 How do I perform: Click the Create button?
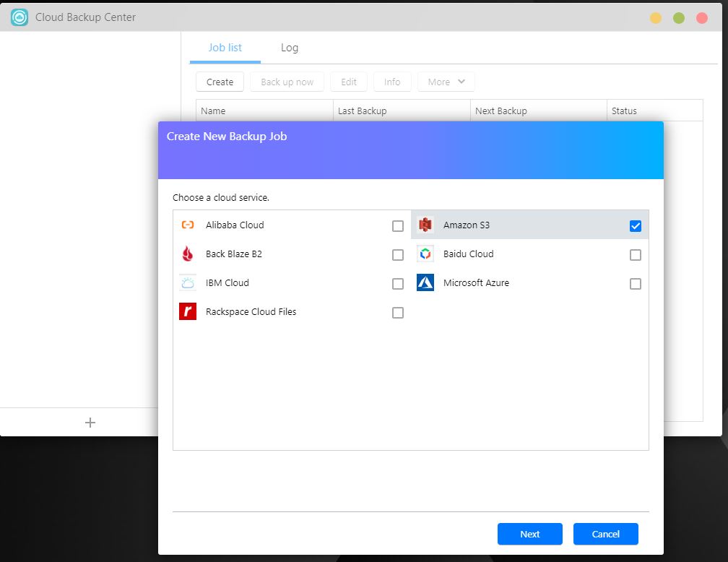pos(220,82)
